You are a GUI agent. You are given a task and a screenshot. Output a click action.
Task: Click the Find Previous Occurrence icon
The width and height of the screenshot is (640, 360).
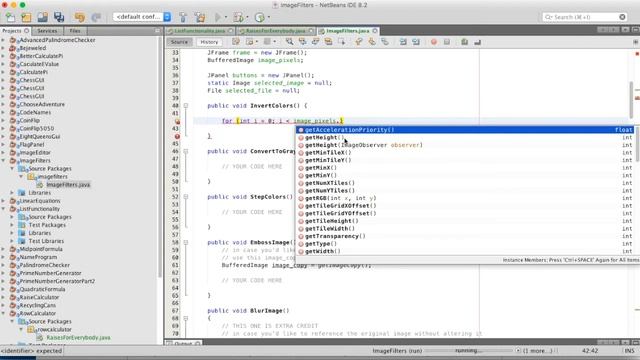[302, 42]
